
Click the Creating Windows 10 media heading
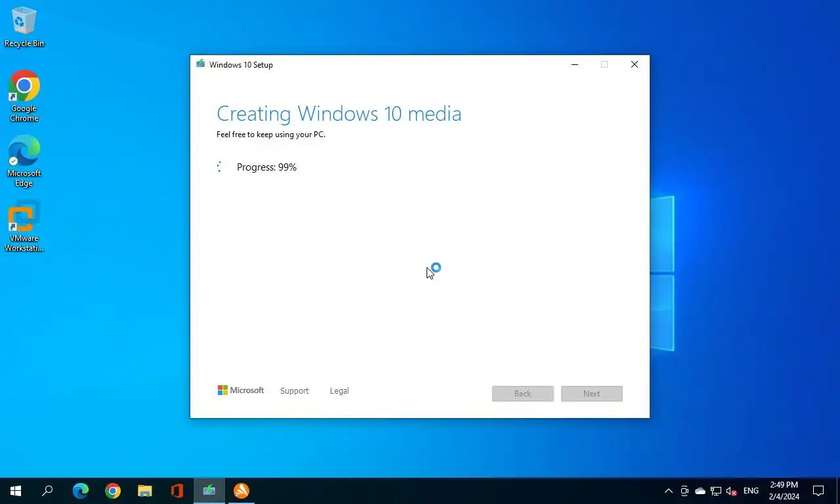click(339, 114)
